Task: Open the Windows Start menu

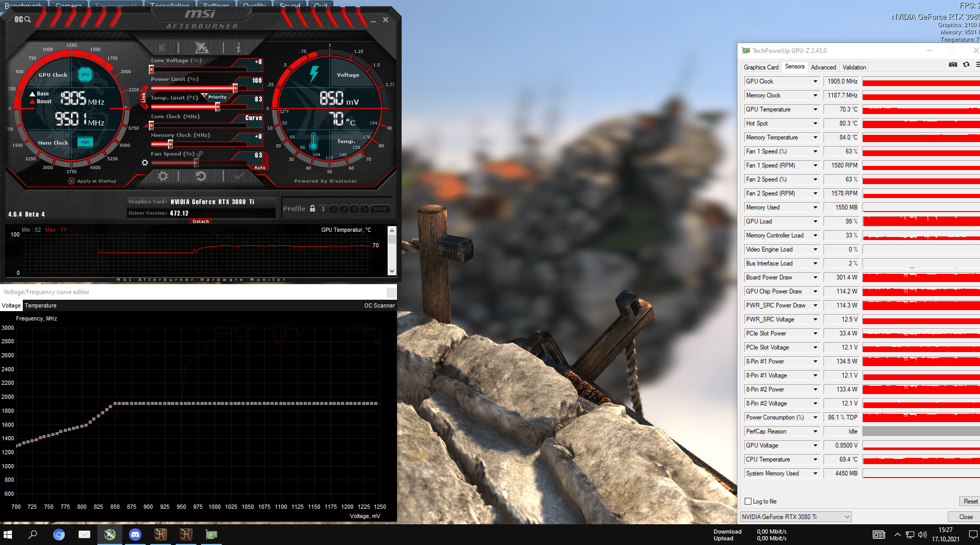Action: (8, 534)
